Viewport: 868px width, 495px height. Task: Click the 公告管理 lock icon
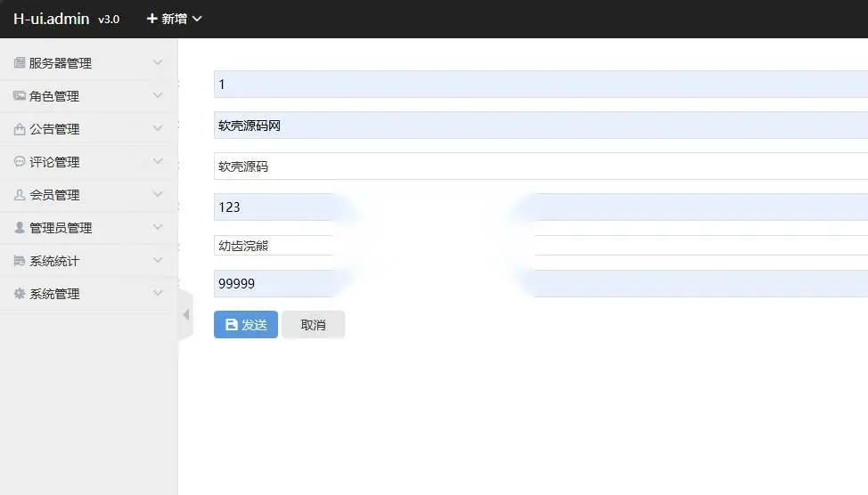point(20,129)
